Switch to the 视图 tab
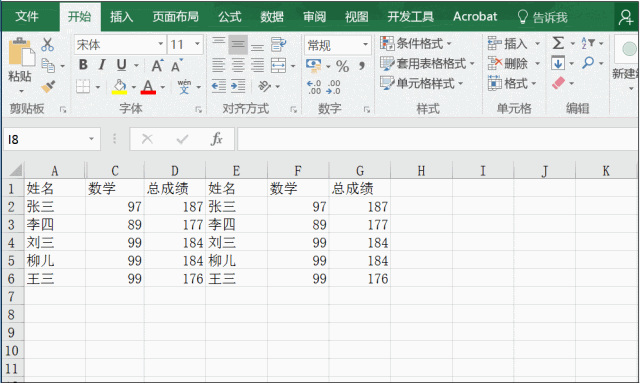 [357, 17]
